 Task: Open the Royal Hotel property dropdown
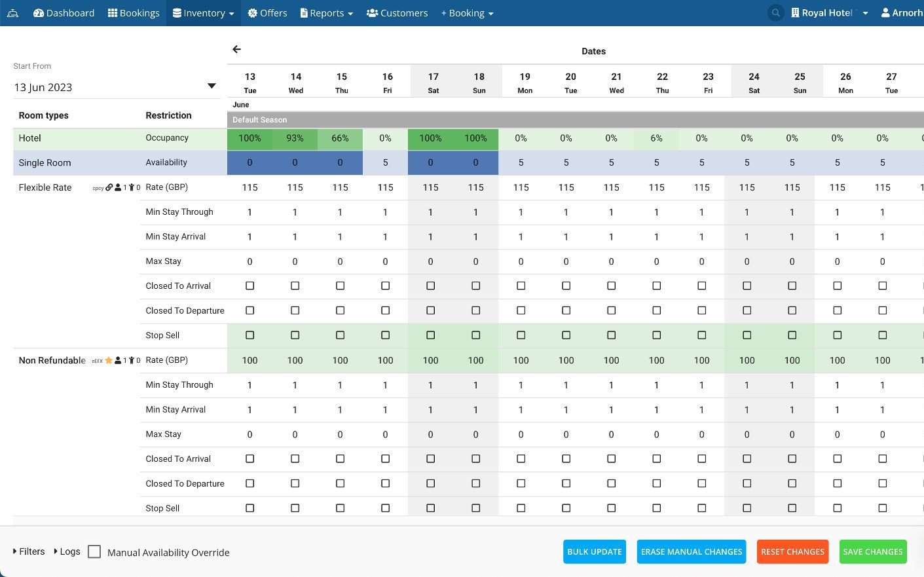tap(829, 13)
